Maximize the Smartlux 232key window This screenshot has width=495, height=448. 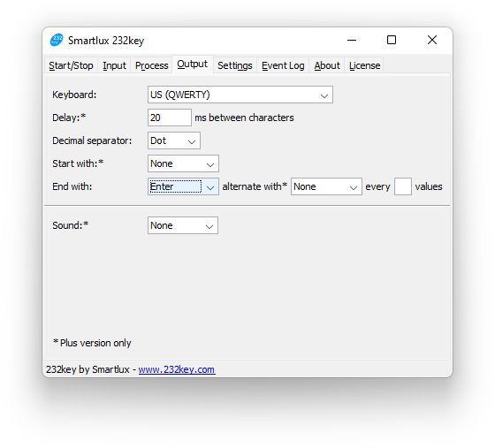pos(392,40)
